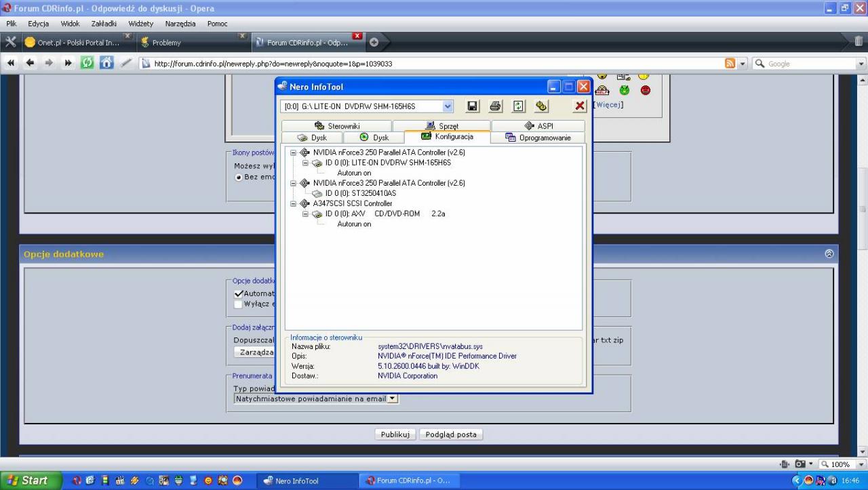This screenshot has height=490, width=868.
Task: Open the closed tabs trash icon
Action: tap(859, 42)
